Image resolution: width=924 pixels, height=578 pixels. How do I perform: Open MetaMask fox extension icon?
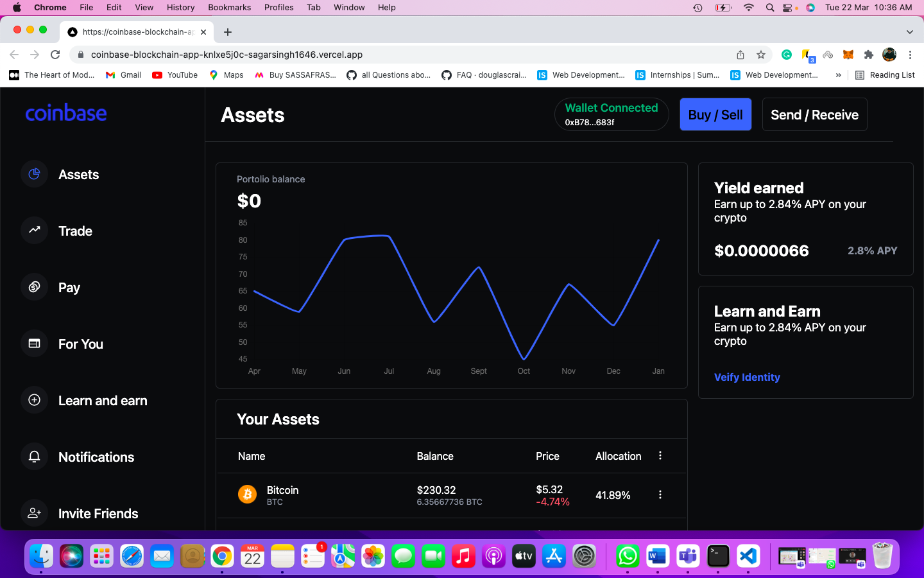[x=848, y=55]
